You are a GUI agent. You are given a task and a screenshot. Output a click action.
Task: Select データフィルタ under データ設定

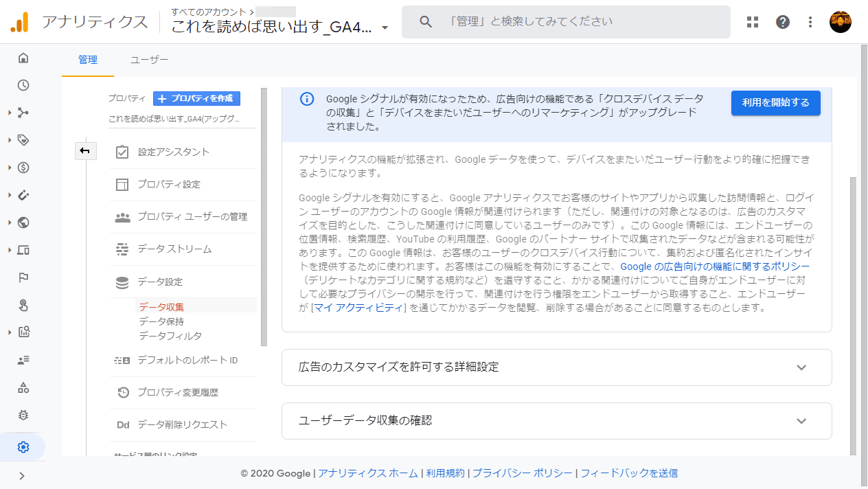click(170, 336)
